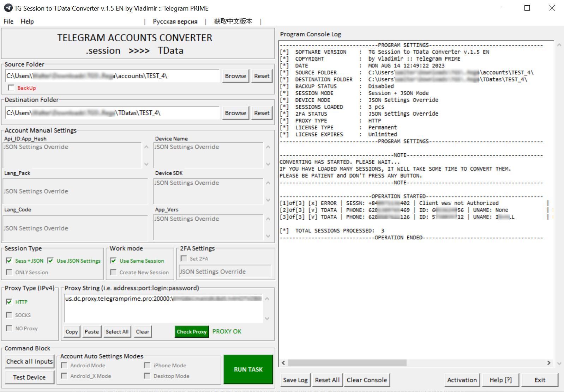Click the Help [?] button
The image size is (564, 392).
pyautogui.click(x=500, y=380)
